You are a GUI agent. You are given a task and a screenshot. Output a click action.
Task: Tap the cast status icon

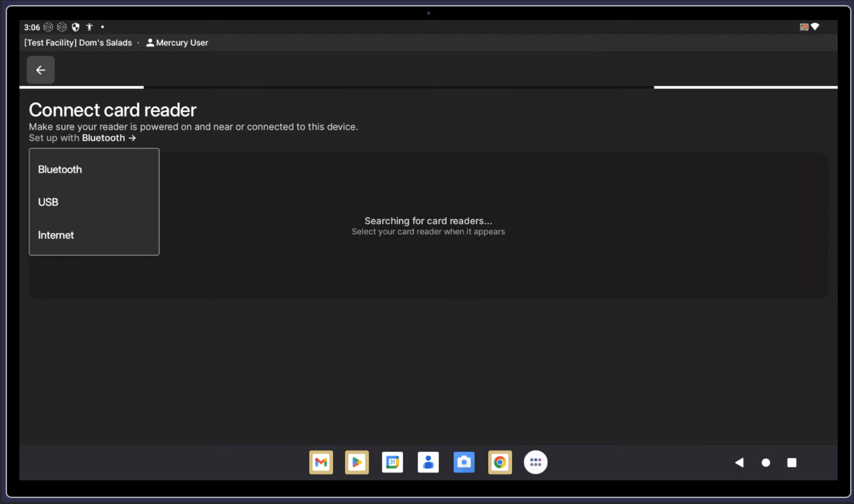[803, 27]
